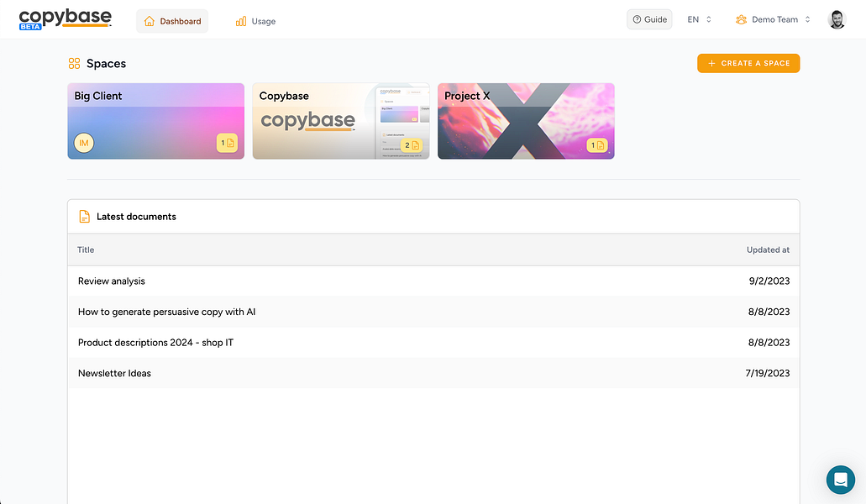Click the document count badge on Big Client
Image resolution: width=866 pixels, height=504 pixels.
click(227, 144)
